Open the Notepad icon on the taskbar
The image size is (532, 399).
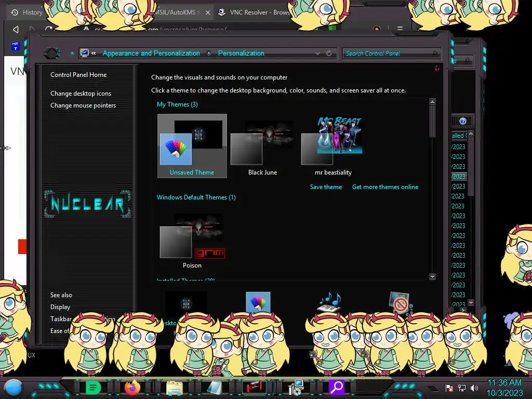coord(215,388)
